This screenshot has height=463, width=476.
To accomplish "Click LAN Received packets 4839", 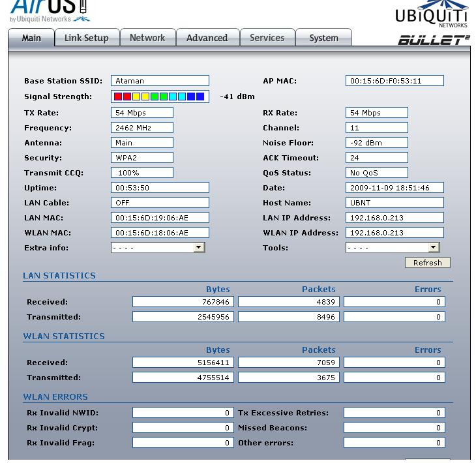I will pos(289,302).
